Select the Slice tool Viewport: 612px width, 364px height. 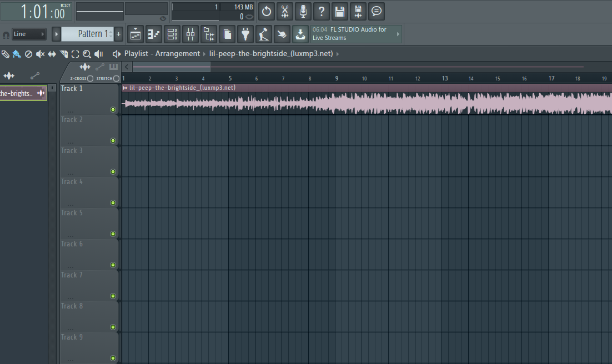click(64, 54)
